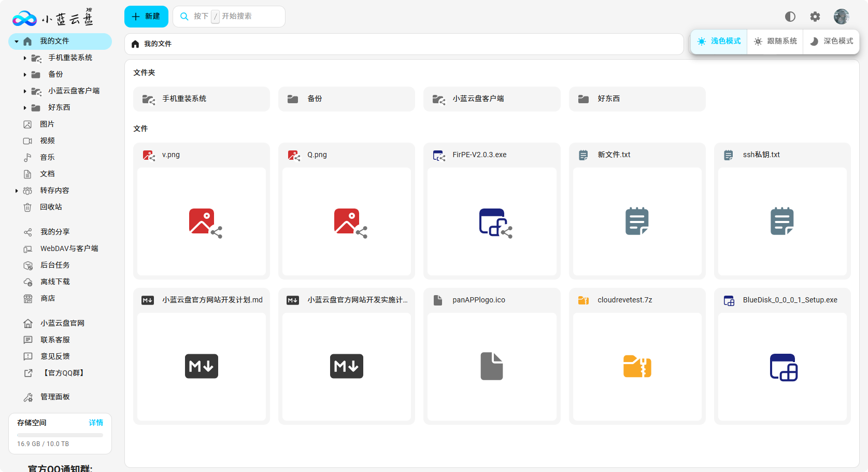Click the 新建 (New) button

pos(146,17)
